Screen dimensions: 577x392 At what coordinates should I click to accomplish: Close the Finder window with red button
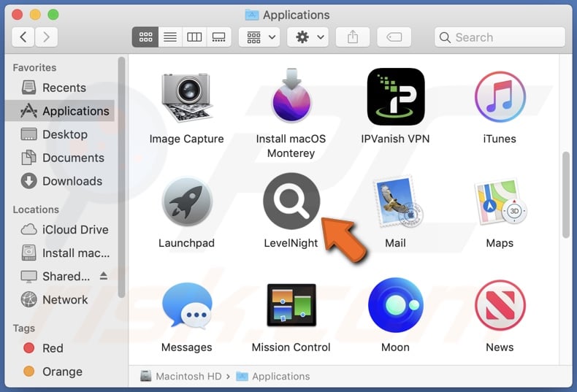[x=17, y=15]
